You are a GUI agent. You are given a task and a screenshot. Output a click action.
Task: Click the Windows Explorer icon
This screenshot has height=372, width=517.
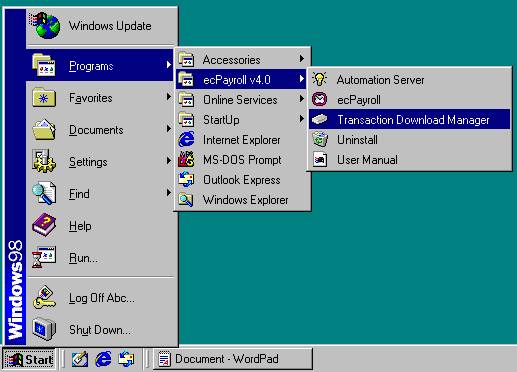coord(186,199)
